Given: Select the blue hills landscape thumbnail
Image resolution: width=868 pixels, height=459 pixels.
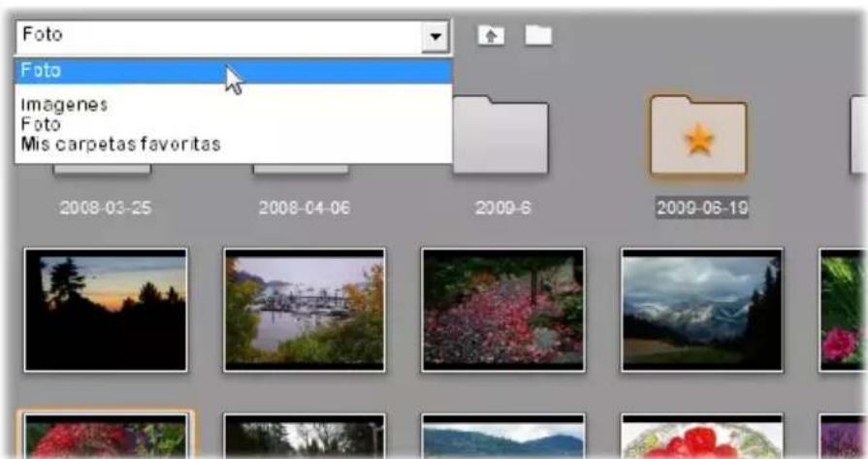Looking at the screenshot, I should (x=502, y=437).
